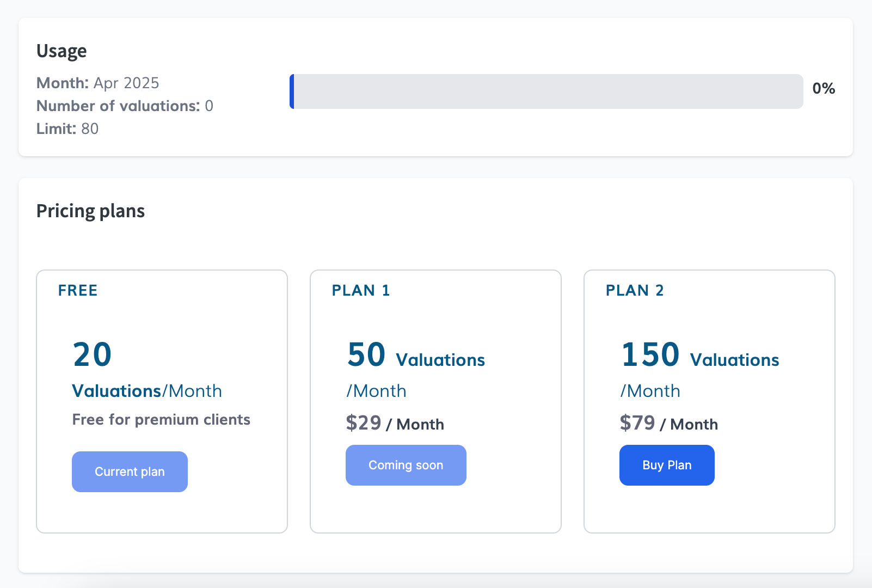Click the PLAN 1 card title
The width and height of the screenshot is (872, 588).
pyautogui.click(x=360, y=291)
